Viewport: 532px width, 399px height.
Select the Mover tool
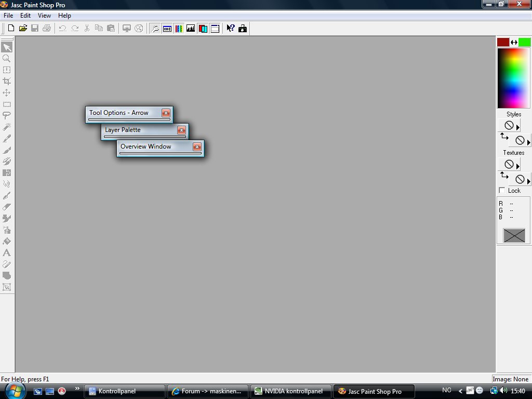click(7, 92)
